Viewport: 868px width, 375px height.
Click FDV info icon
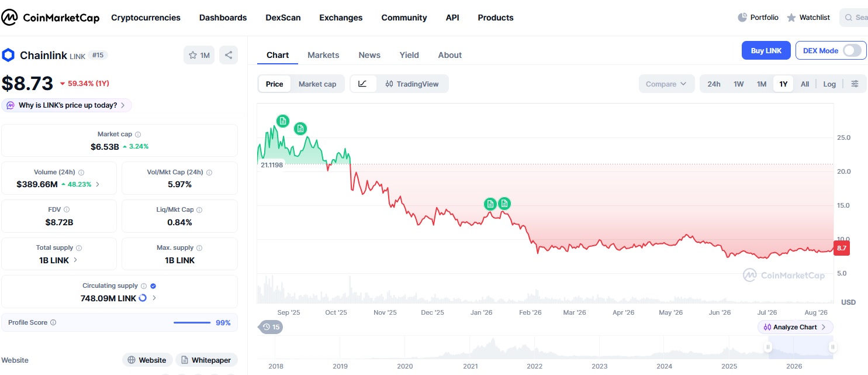pyautogui.click(x=67, y=209)
